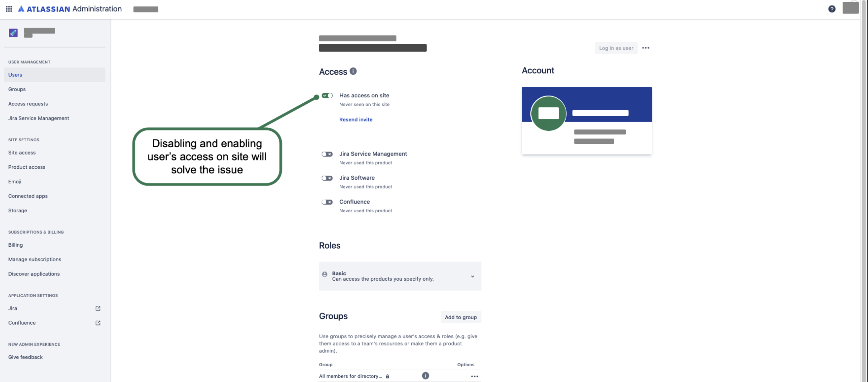Click the Resend invite link

(355, 120)
